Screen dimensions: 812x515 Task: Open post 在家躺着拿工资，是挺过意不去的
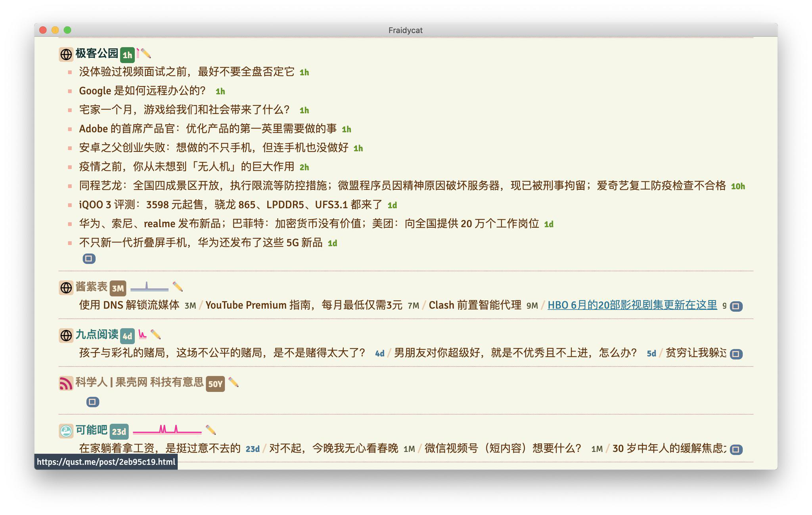coord(160,448)
